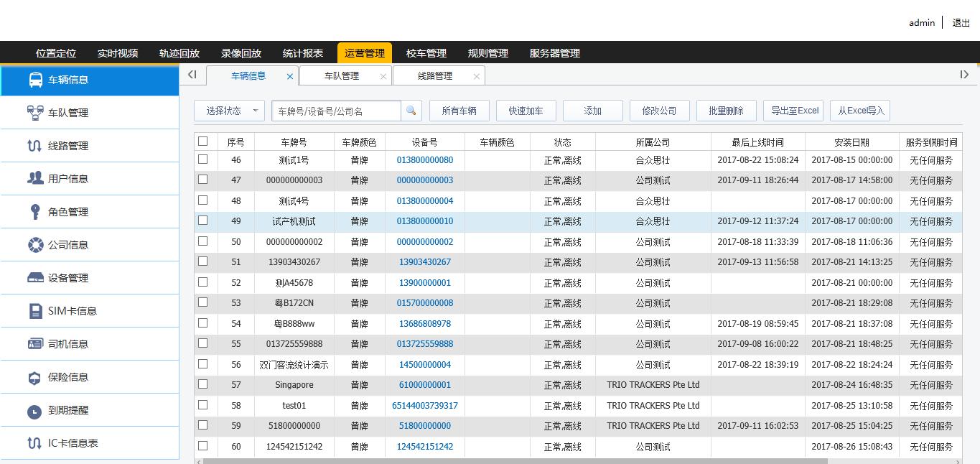Screen dimensions: 980x464
Task: Click the users icon beside 用户信息
Action: click(35, 178)
